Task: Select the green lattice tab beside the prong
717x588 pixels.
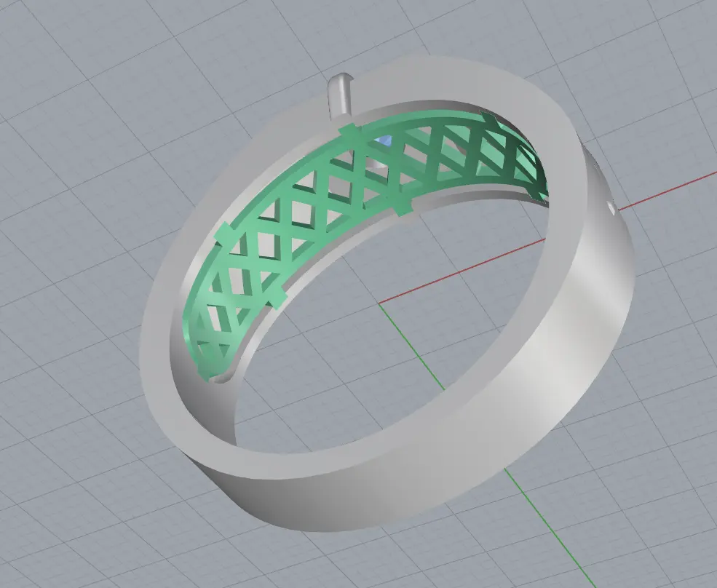Action: (x=348, y=131)
